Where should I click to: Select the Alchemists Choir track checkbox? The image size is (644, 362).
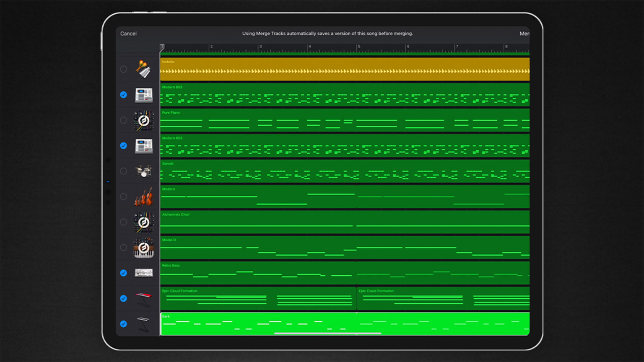click(x=123, y=222)
